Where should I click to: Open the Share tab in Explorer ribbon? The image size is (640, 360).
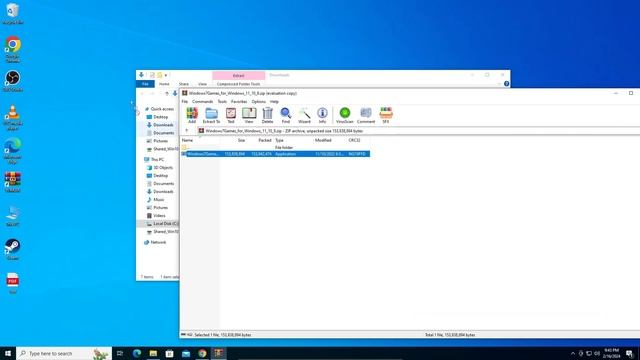pos(184,84)
